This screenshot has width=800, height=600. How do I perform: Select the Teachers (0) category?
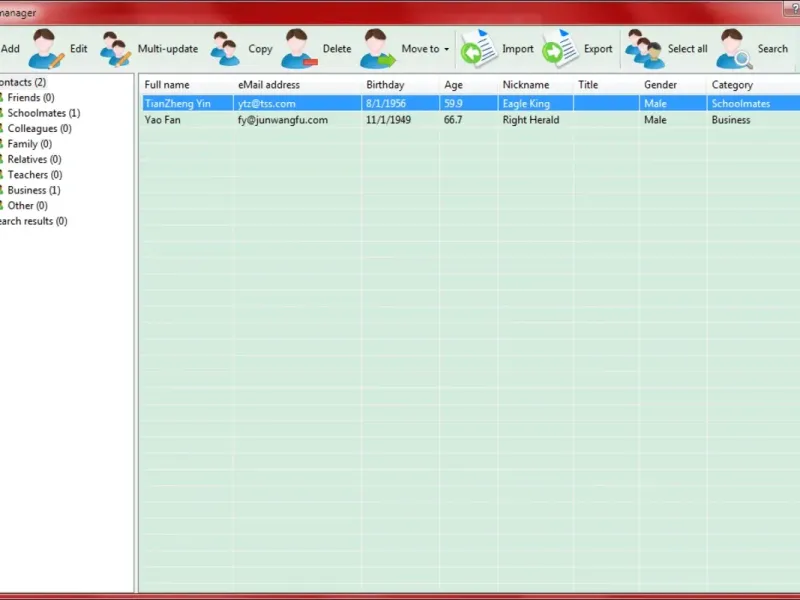pyautogui.click(x=35, y=174)
